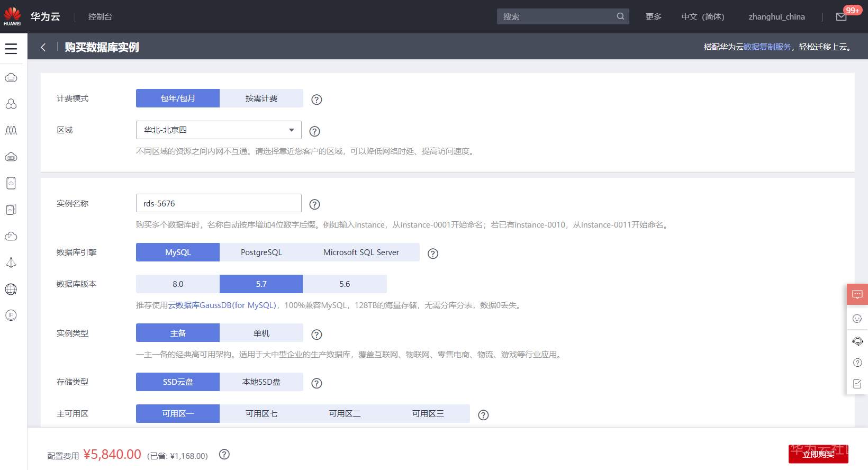Click the stacked pages sidebar icon
Viewport: 868px width, 470px height.
(11, 210)
